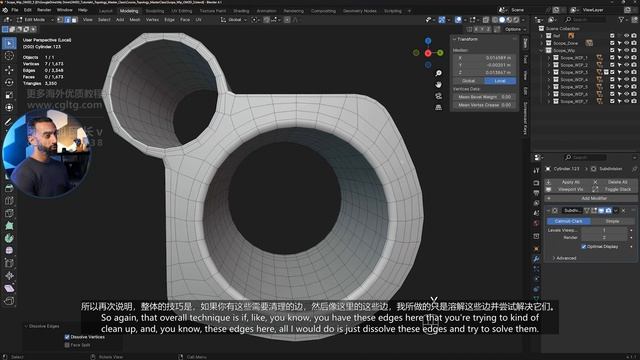Image resolution: width=640 pixels, height=360 pixels.
Task: Select the Select Box tool in the left toolbar
Action: pyautogui.click(x=9, y=43)
